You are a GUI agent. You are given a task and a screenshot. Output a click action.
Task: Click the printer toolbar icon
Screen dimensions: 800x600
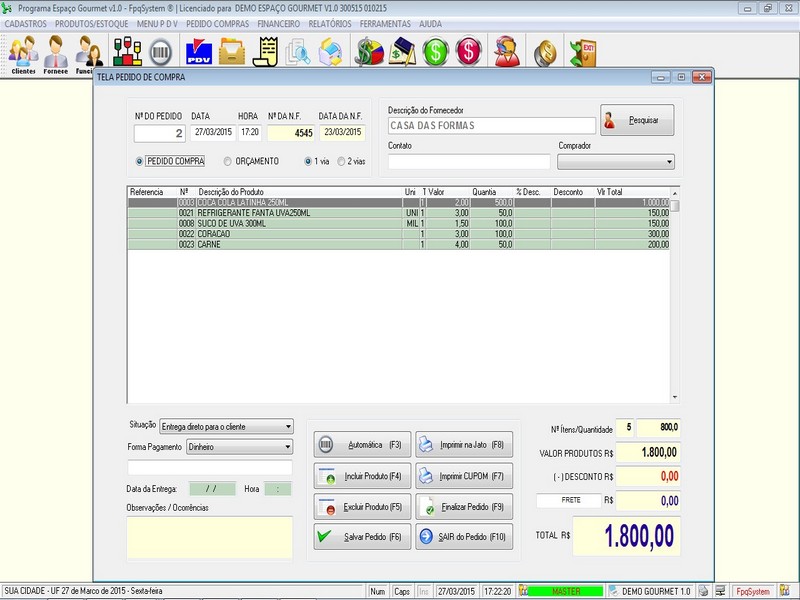(331, 52)
